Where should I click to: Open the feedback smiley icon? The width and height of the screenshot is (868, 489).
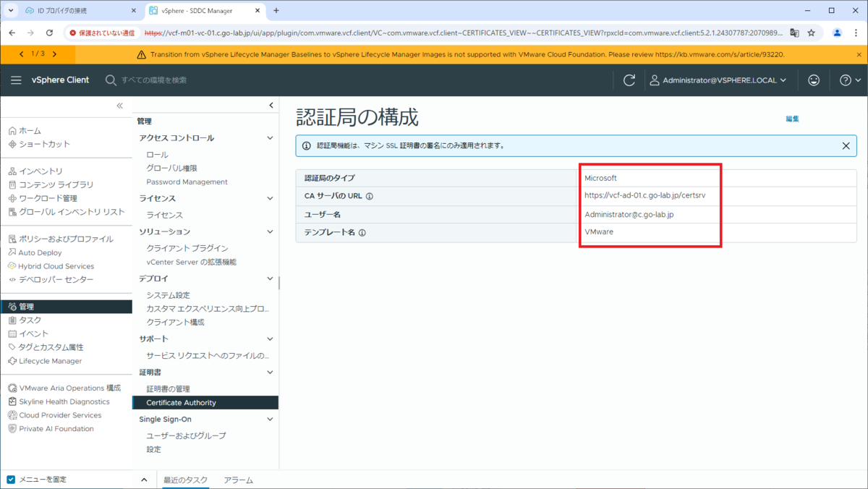pyautogui.click(x=814, y=80)
